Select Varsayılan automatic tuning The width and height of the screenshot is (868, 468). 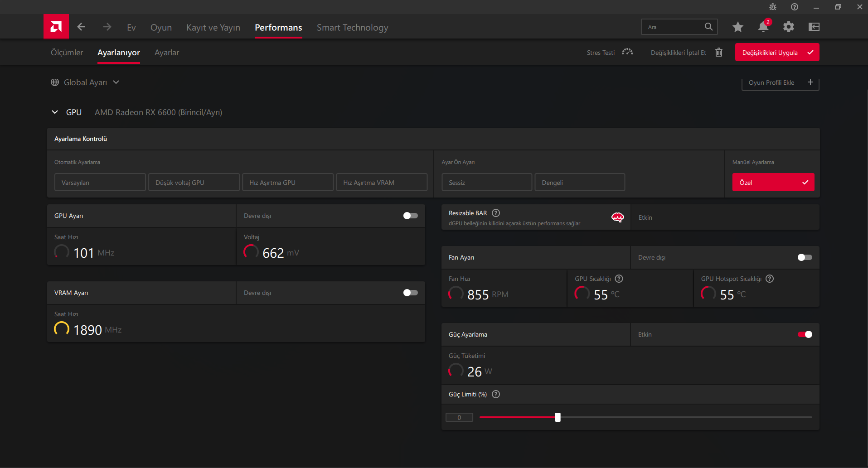[100, 182]
